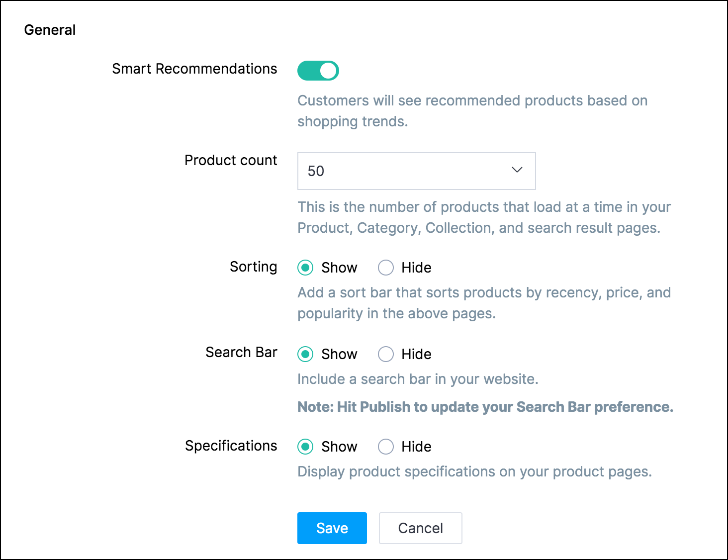The image size is (728, 560).
Task: Select Show for Search Bar
Action: pos(305,354)
